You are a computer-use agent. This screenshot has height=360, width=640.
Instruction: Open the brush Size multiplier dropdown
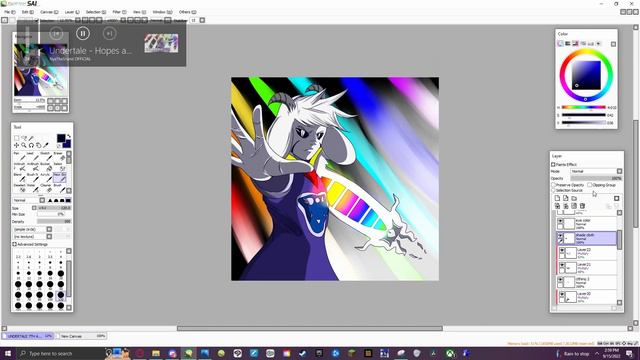(34, 208)
